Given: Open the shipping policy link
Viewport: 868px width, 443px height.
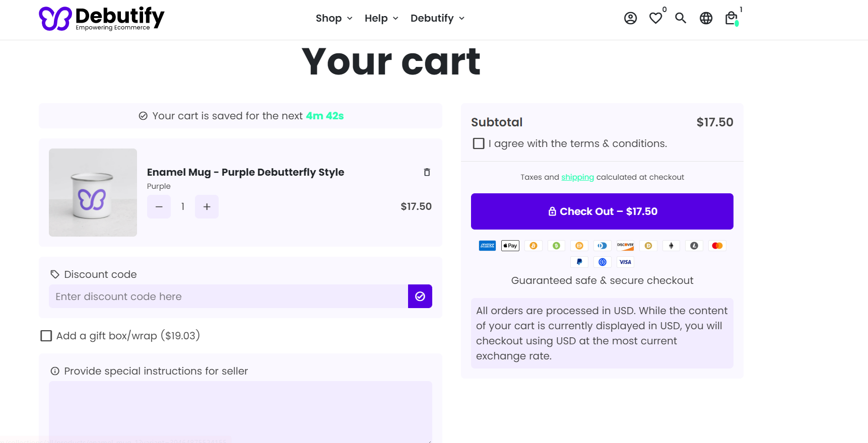Looking at the screenshot, I should pyautogui.click(x=577, y=177).
